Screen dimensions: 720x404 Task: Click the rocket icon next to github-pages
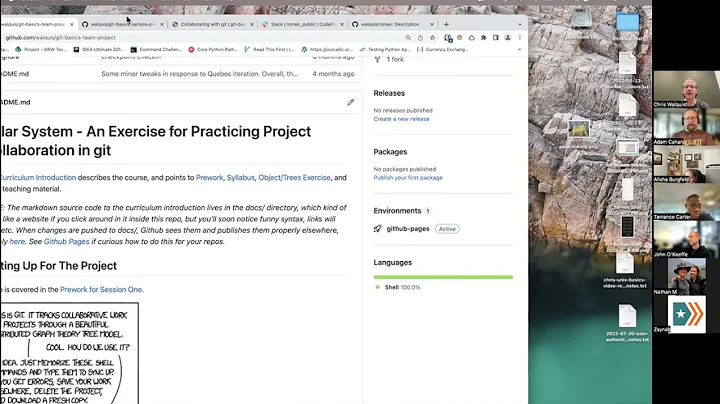(x=377, y=229)
